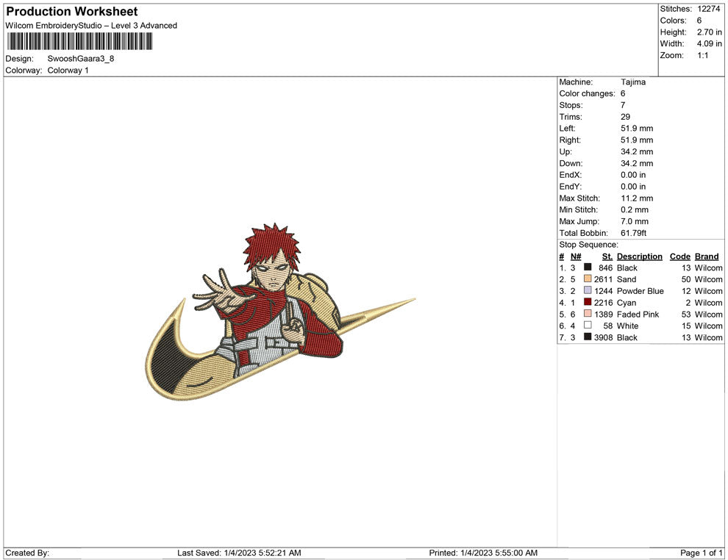This screenshot has height=560, width=728.
Task: Click the Page 1 of 1 indicator
Action: 701,553
